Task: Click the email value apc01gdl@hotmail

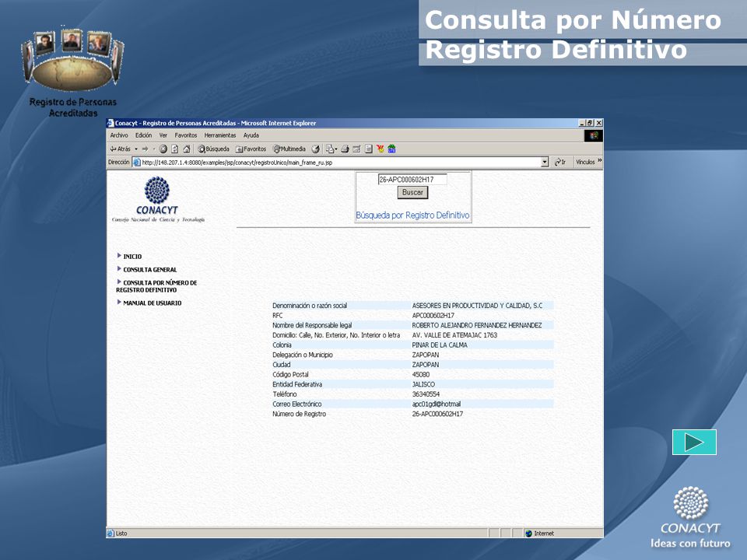Action: [437, 404]
